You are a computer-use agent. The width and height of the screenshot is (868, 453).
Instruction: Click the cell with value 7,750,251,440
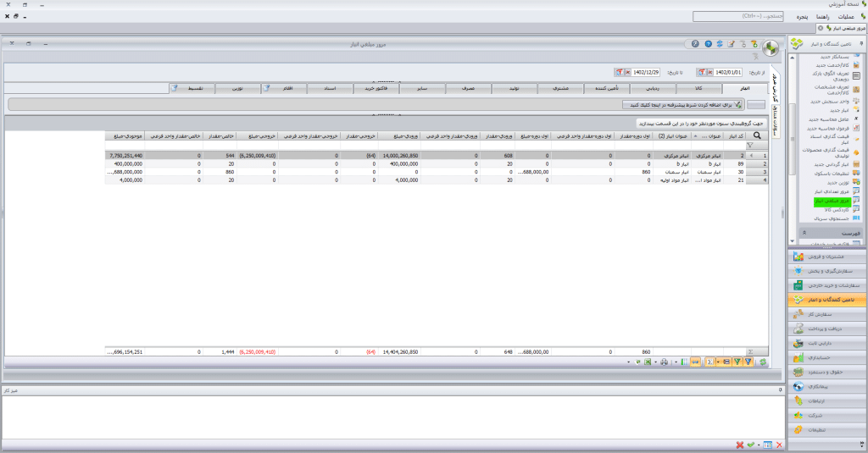tap(125, 156)
